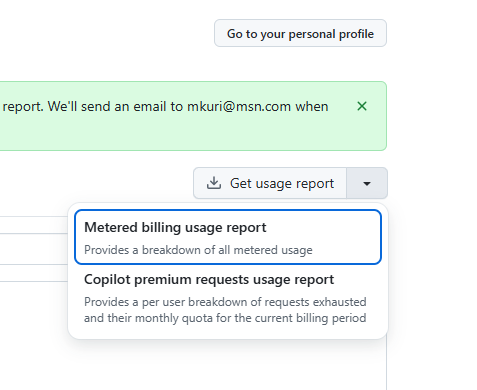This screenshot has width=477, height=390.
Task: Choose Copilot premium requests usage report
Action: click(x=228, y=298)
